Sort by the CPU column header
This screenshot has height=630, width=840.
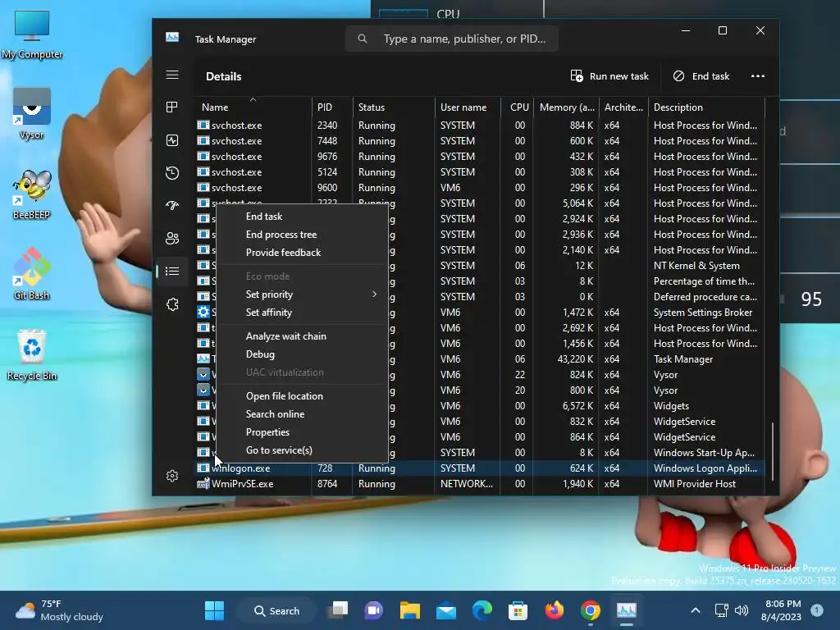[518, 107]
